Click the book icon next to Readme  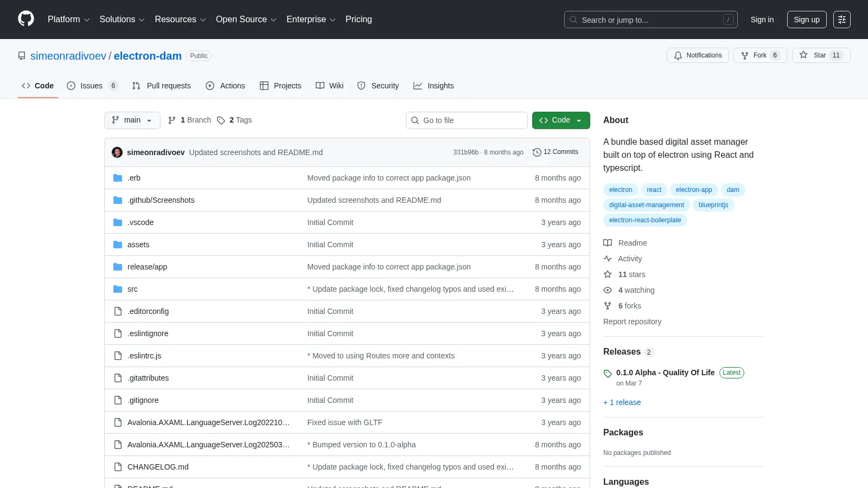[608, 243]
